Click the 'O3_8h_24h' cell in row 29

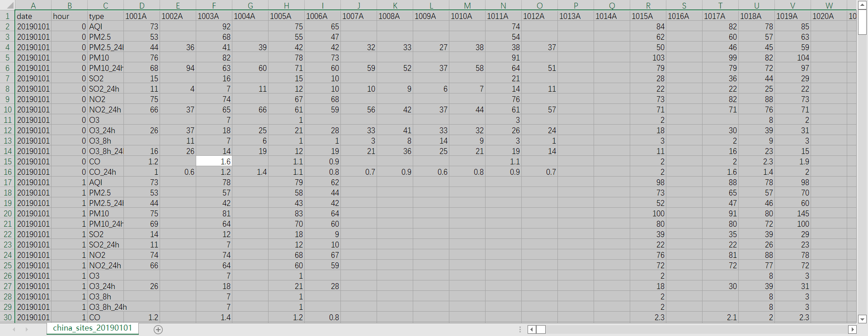click(x=106, y=307)
